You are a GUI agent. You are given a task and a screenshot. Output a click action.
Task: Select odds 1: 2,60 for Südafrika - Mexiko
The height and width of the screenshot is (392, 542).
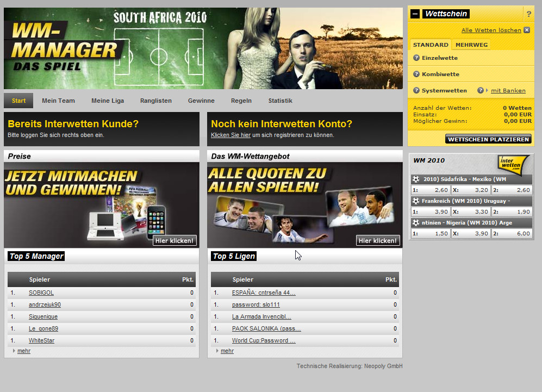click(x=431, y=190)
